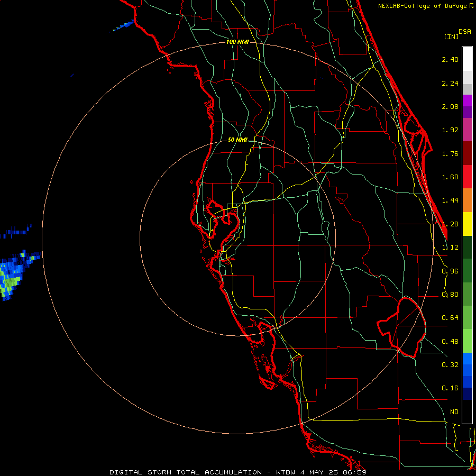
Task: Pick the bright red legend swatch
Action: 467,177
